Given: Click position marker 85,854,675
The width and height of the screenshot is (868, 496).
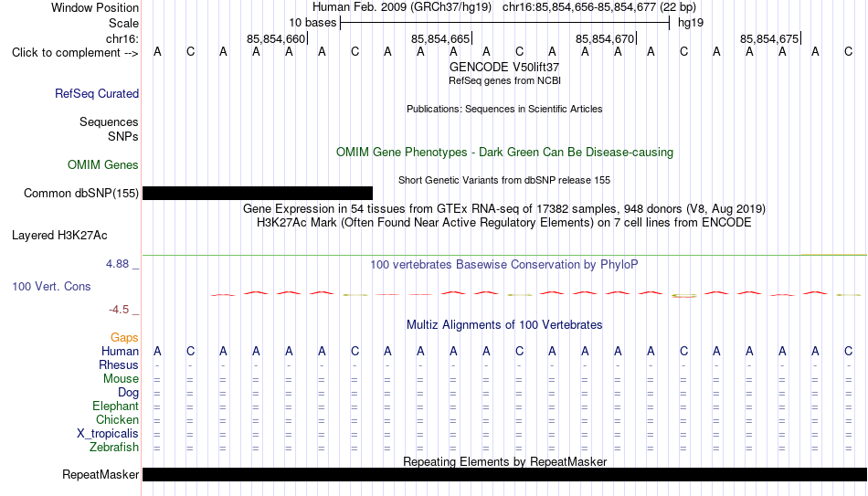Looking at the screenshot, I should click(x=769, y=38).
